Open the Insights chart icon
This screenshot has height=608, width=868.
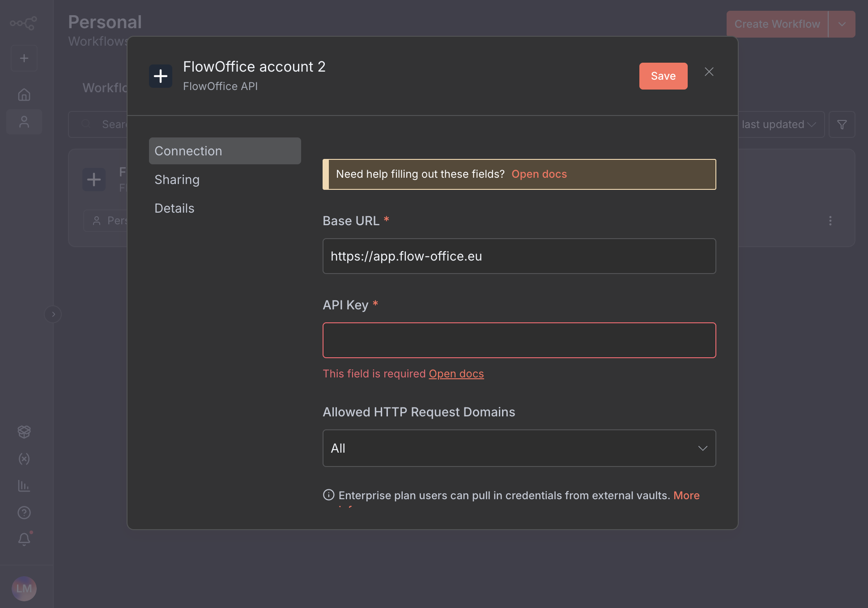tap(24, 486)
